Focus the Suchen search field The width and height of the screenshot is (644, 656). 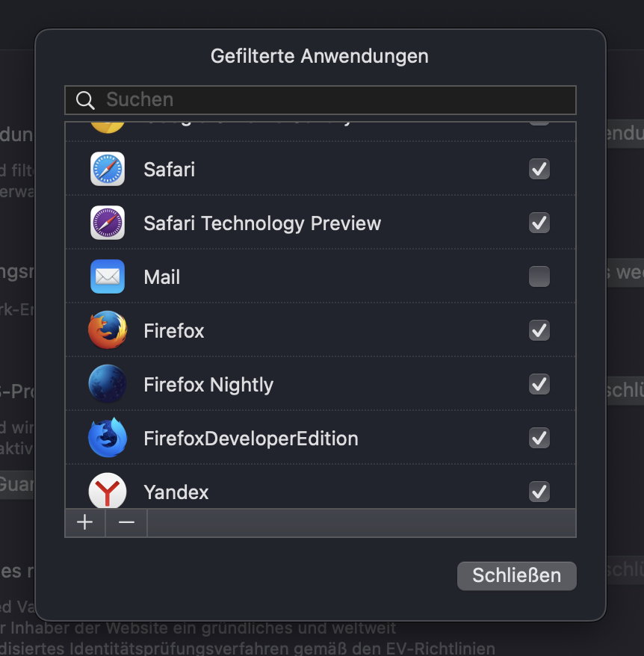pyautogui.click(x=321, y=100)
